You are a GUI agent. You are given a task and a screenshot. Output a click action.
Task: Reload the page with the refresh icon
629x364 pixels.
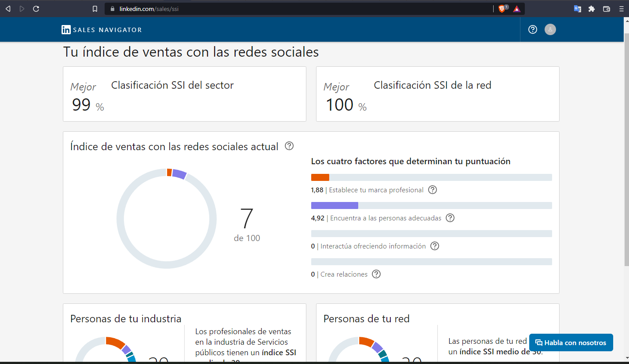click(36, 9)
